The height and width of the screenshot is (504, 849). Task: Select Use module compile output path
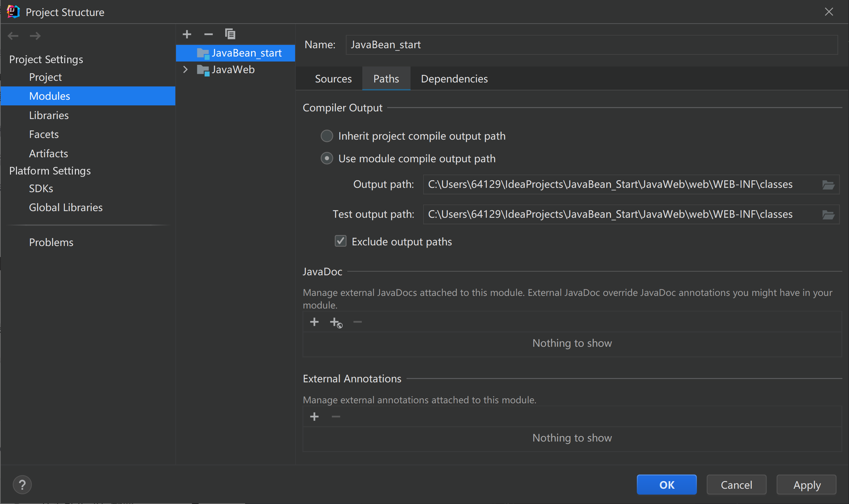[x=327, y=159]
